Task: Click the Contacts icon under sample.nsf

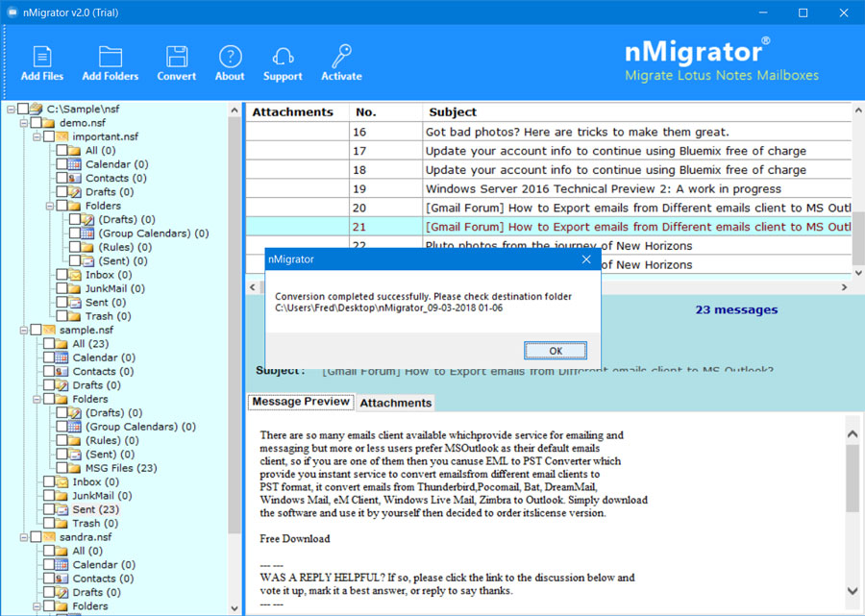Action: click(62, 371)
